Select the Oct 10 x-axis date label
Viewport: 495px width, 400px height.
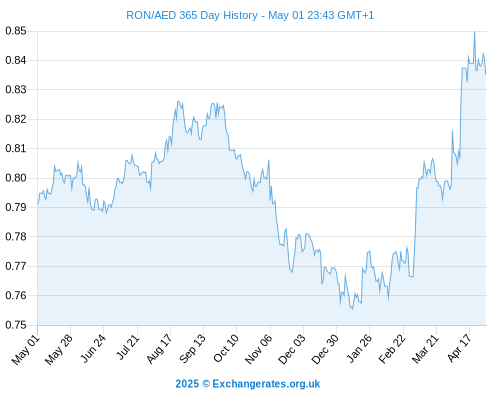[x=226, y=349]
